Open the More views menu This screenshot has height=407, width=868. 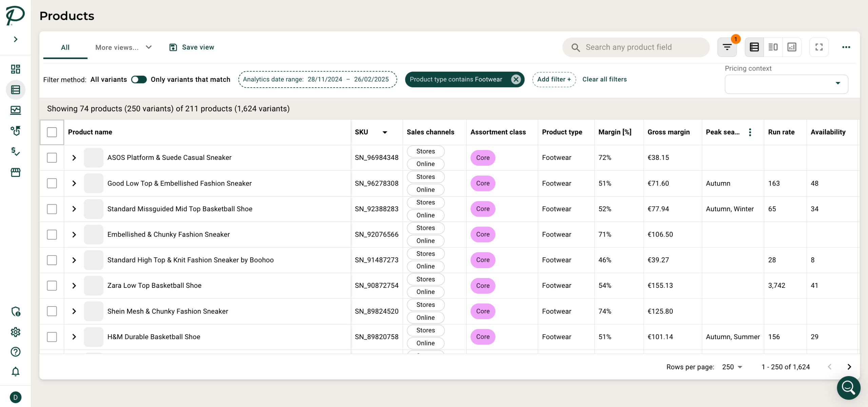click(123, 48)
